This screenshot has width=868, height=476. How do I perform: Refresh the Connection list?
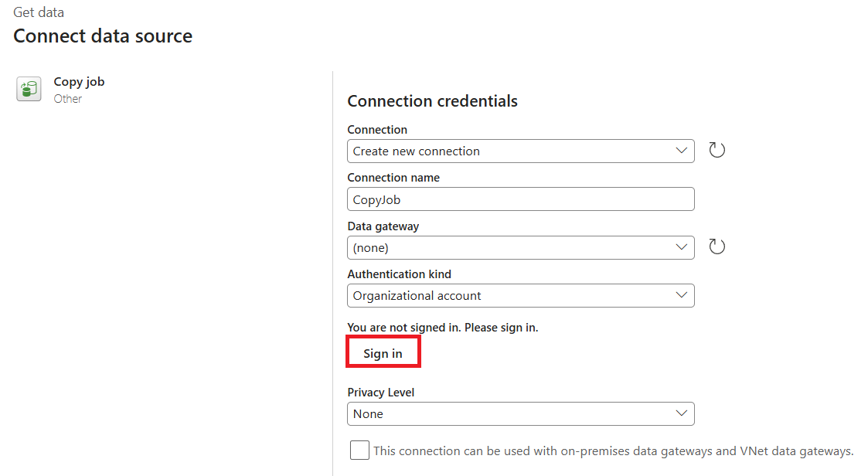pyautogui.click(x=717, y=151)
